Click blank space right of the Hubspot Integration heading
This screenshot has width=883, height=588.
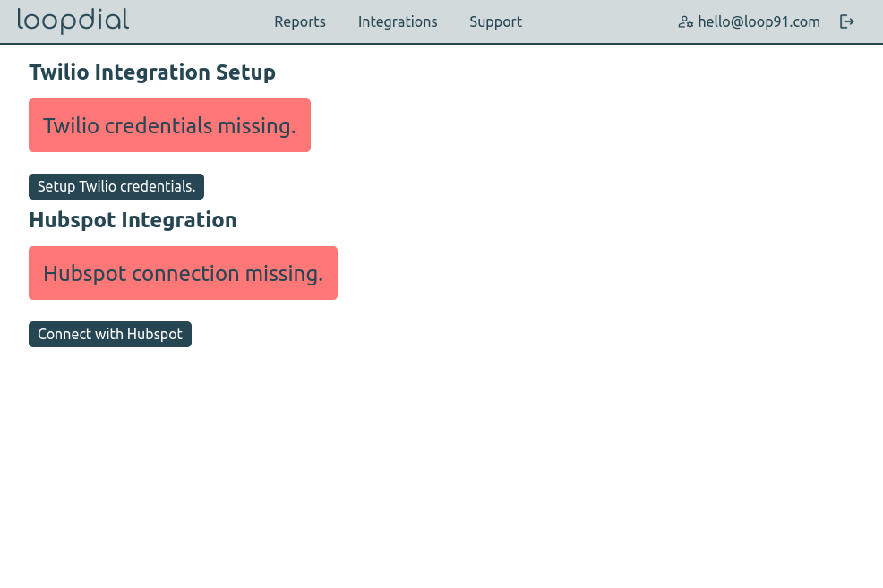click(x=493, y=220)
